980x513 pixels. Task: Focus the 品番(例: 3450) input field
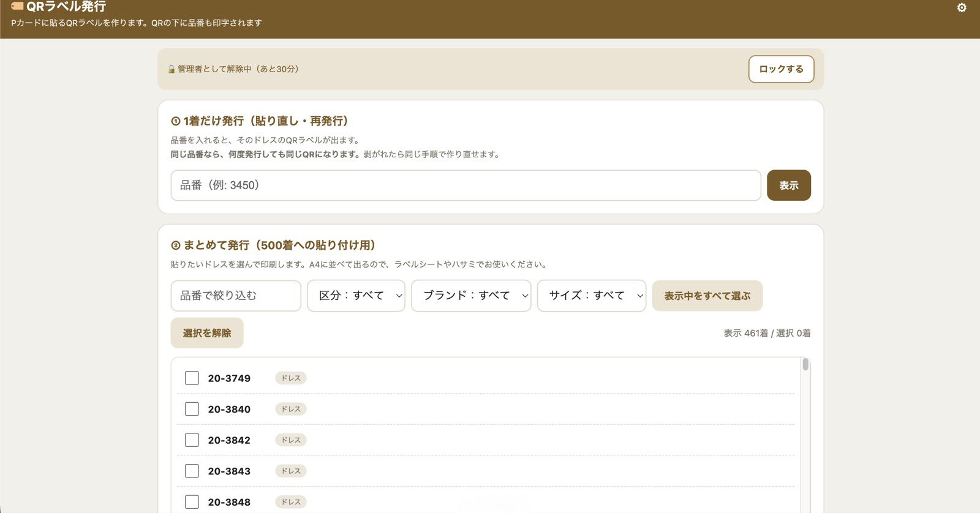click(x=466, y=185)
